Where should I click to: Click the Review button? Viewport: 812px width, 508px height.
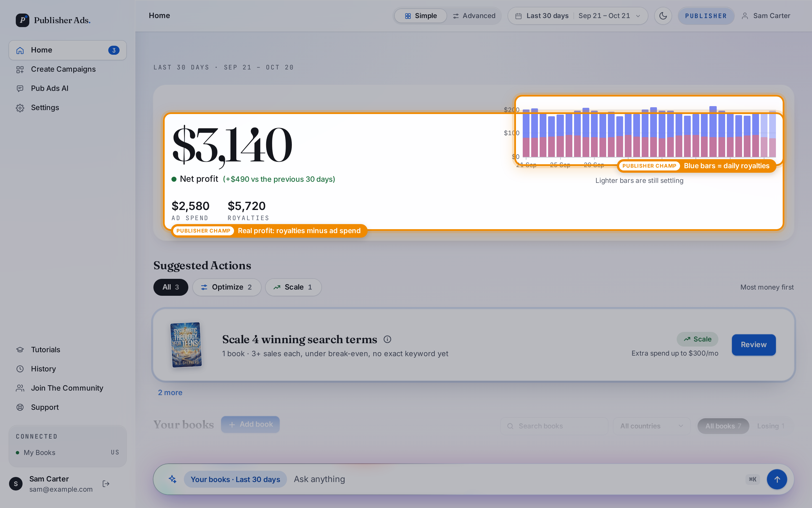tap(754, 344)
